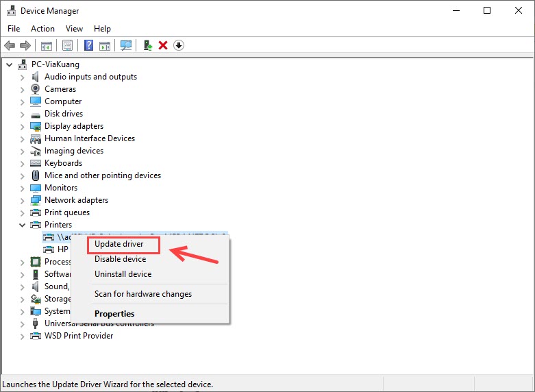Expand the Audio inputs and outputs node
Viewport: 535px width, 392px height.
click(x=22, y=77)
